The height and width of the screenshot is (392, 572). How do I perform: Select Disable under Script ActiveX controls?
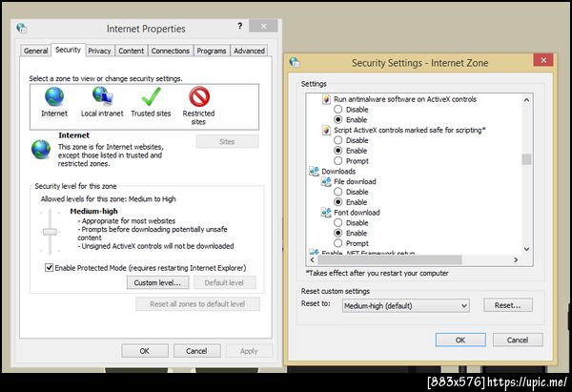(338, 140)
